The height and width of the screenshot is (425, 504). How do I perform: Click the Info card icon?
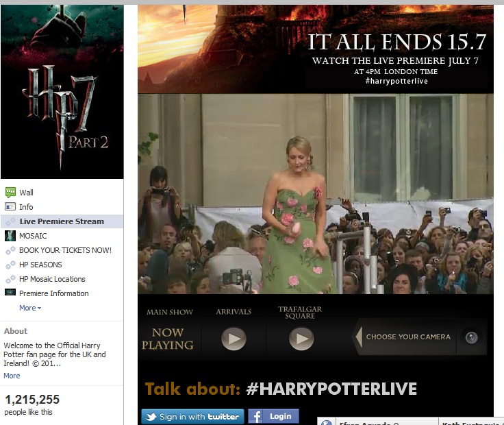pyautogui.click(x=10, y=206)
